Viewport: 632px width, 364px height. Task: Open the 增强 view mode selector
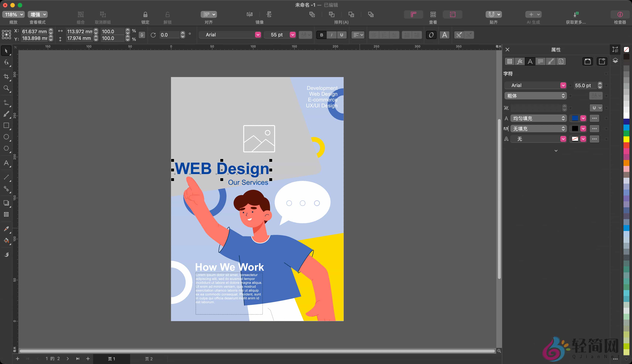pyautogui.click(x=38, y=14)
